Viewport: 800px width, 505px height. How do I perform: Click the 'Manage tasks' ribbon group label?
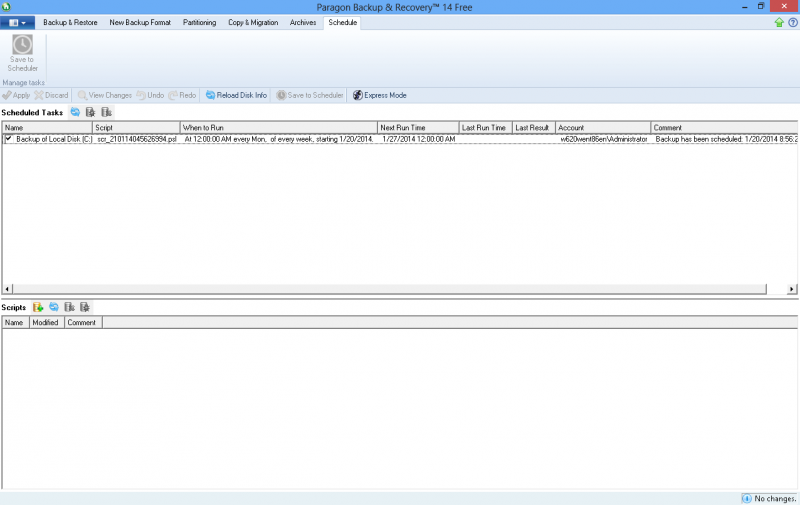[x=23, y=82]
